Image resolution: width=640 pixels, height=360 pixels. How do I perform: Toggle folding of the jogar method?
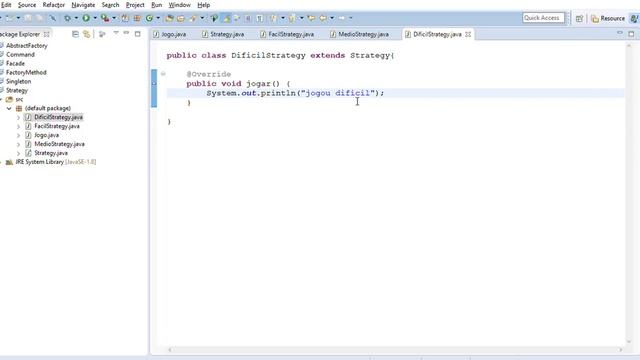tap(163, 74)
